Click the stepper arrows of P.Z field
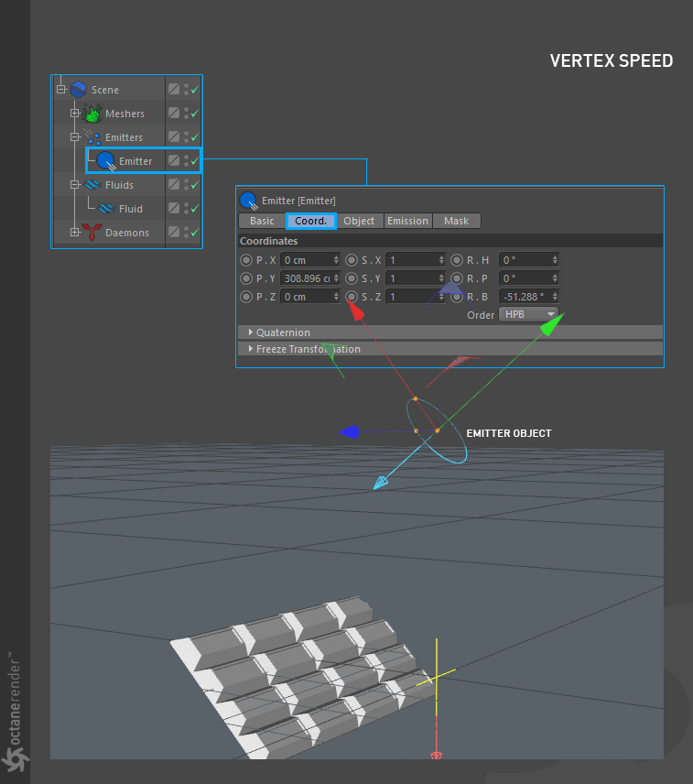693x784 pixels. pos(336,297)
